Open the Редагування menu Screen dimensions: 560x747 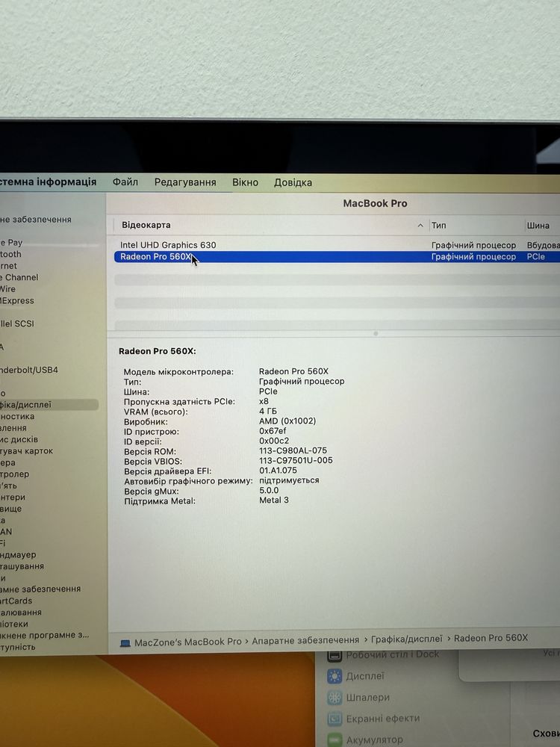click(185, 182)
